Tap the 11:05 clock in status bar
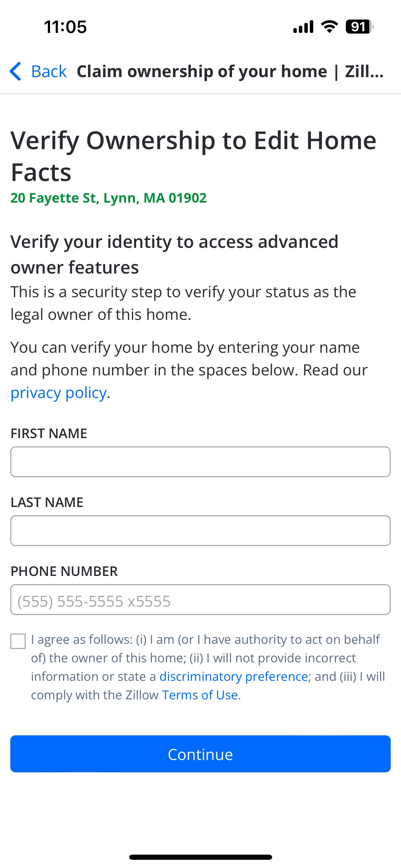Screen dimensions: 401x868 65,27
